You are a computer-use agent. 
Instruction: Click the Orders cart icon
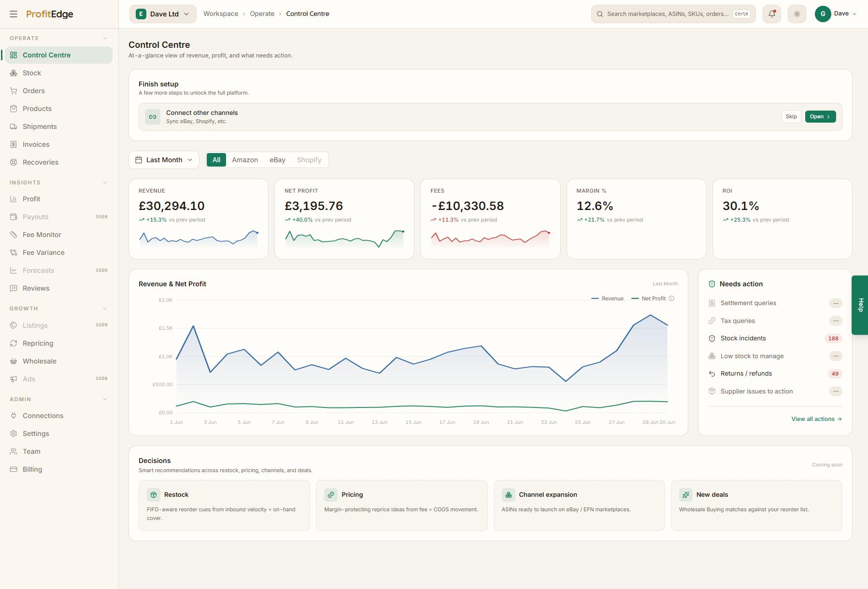tap(14, 91)
